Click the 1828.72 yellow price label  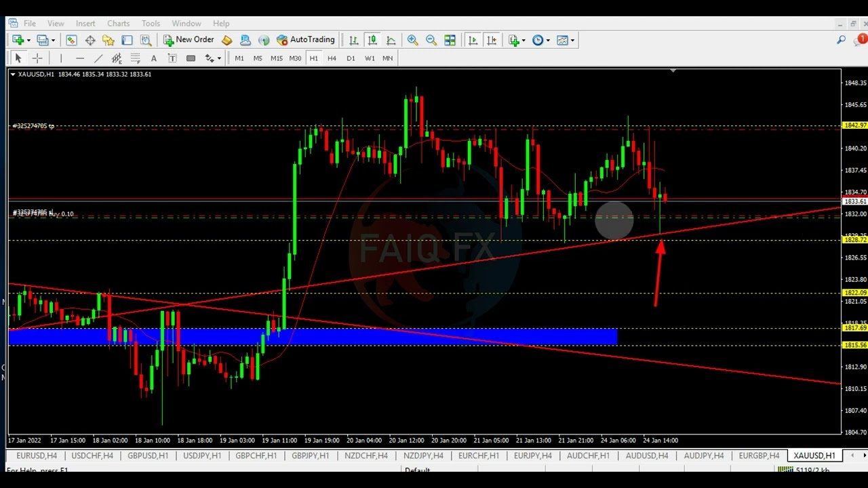[x=854, y=240]
